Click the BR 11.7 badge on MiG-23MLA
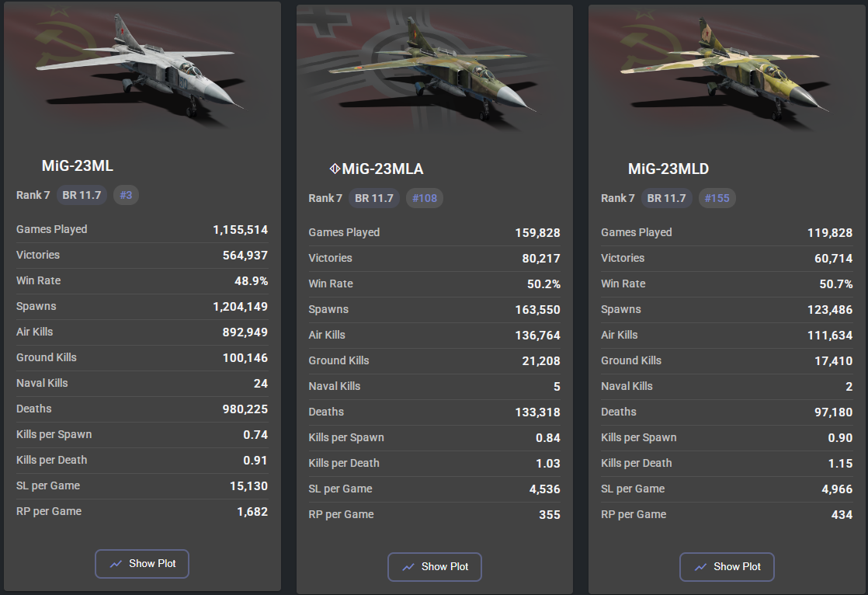The height and width of the screenshot is (595, 868). point(374,198)
